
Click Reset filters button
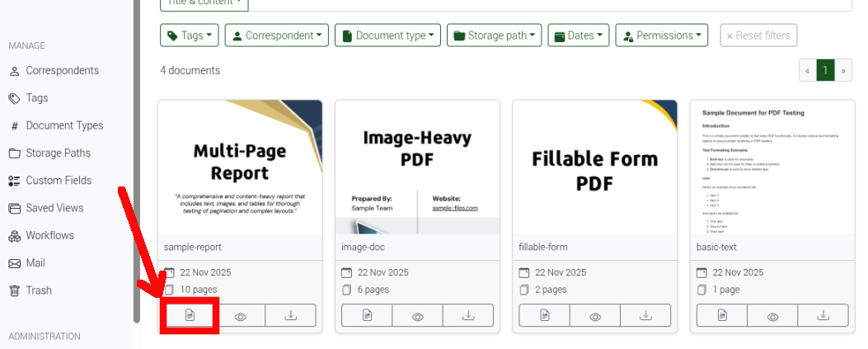(x=758, y=35)
